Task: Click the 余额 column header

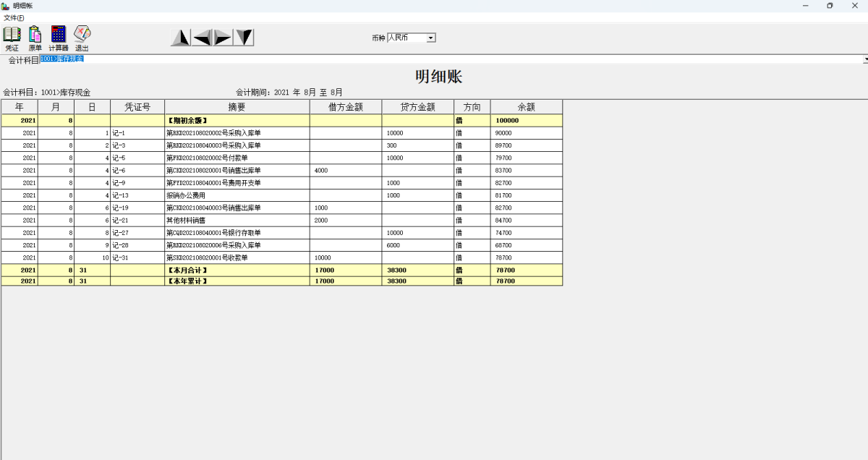Action: point(526,106)
